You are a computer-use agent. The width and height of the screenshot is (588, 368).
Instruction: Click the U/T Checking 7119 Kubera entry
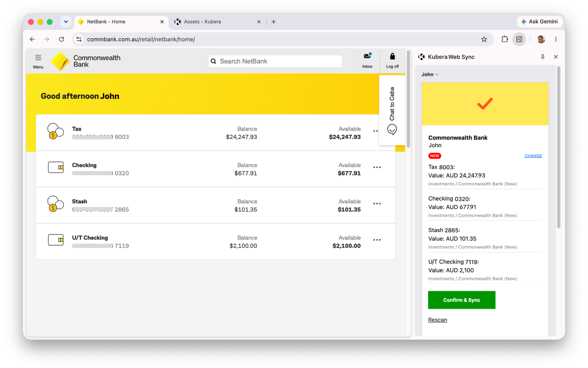(x=485, y=270)
